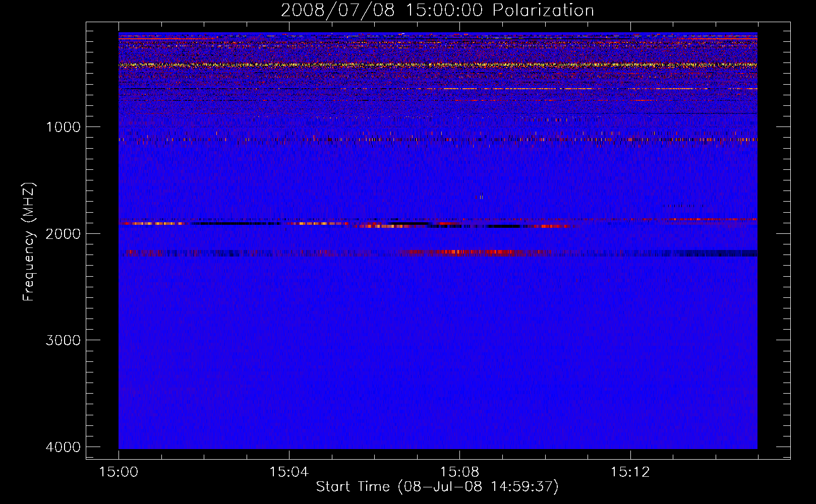
Task: Click the 1000 frequency tick label
Action: tap(63, 127)
